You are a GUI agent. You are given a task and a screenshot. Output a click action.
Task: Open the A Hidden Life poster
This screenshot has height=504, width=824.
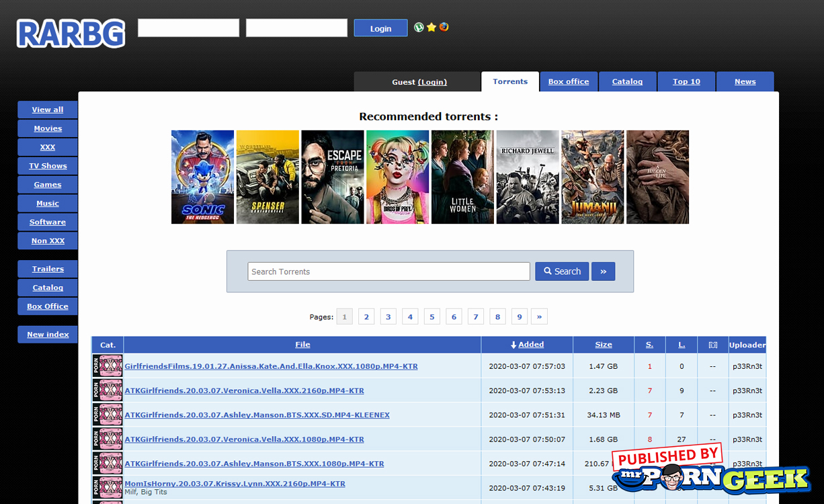click(x=657, y=177)
